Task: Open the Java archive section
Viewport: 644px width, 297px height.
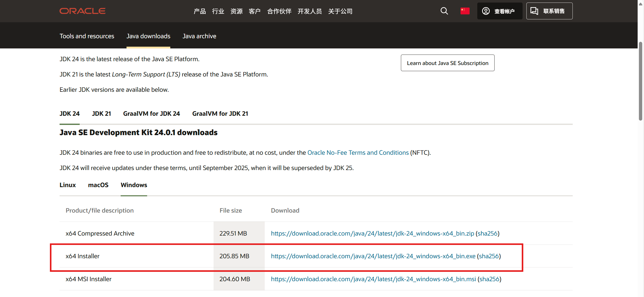Action: [199, 36]
